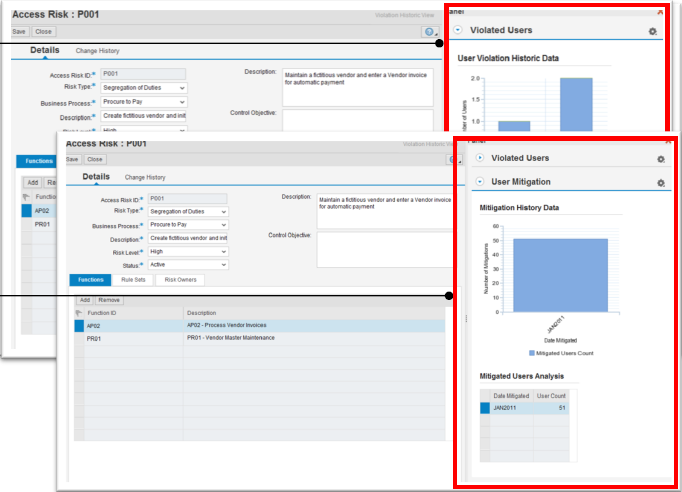Select Details tab in front window
Viewport: 682px width, 492px height.
coord(96,177)
